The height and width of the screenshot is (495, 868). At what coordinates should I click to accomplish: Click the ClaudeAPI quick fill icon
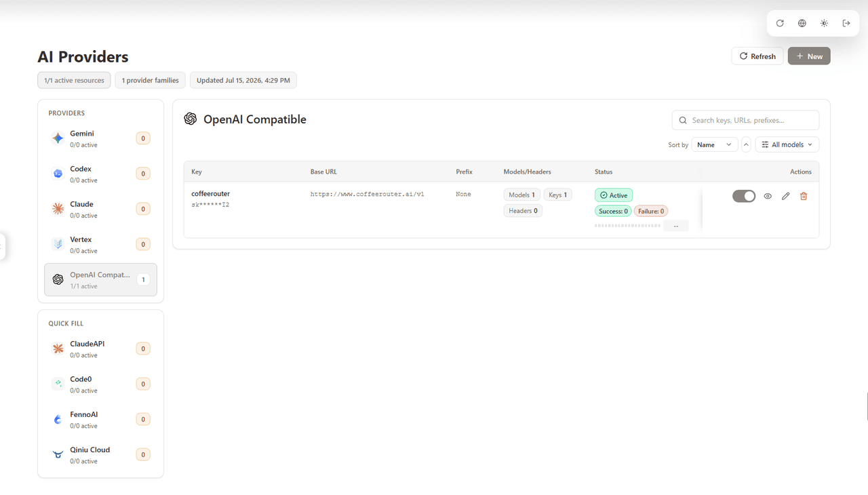58,349
